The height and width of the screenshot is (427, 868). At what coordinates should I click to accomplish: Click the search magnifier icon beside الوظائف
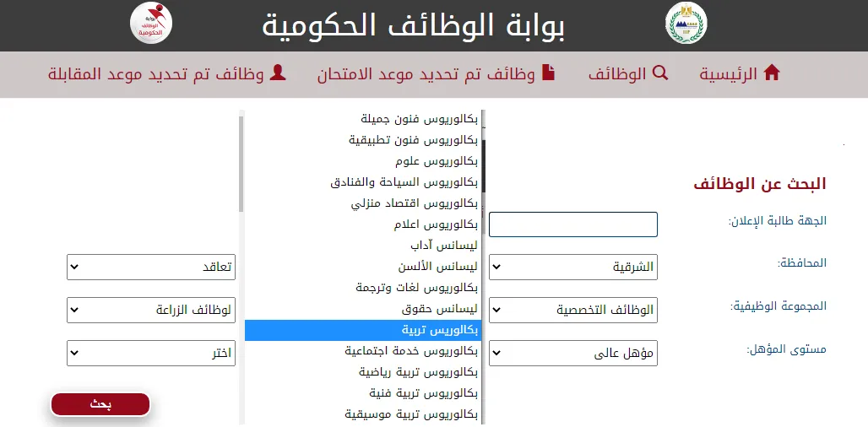(x=660, y=73)
